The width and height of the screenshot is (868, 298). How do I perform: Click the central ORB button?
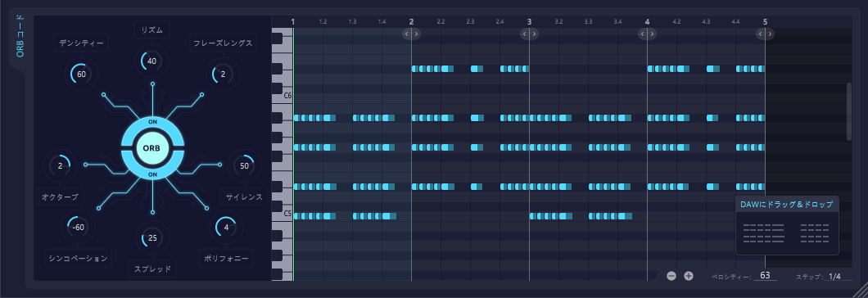click(x=152, y=148)
